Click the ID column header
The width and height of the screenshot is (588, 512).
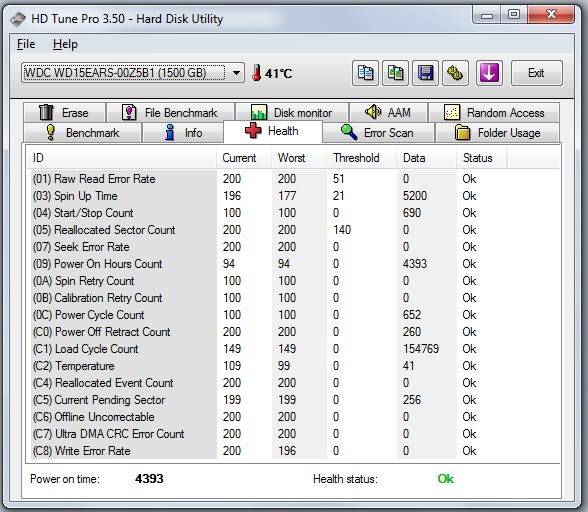tap(122, 158)
